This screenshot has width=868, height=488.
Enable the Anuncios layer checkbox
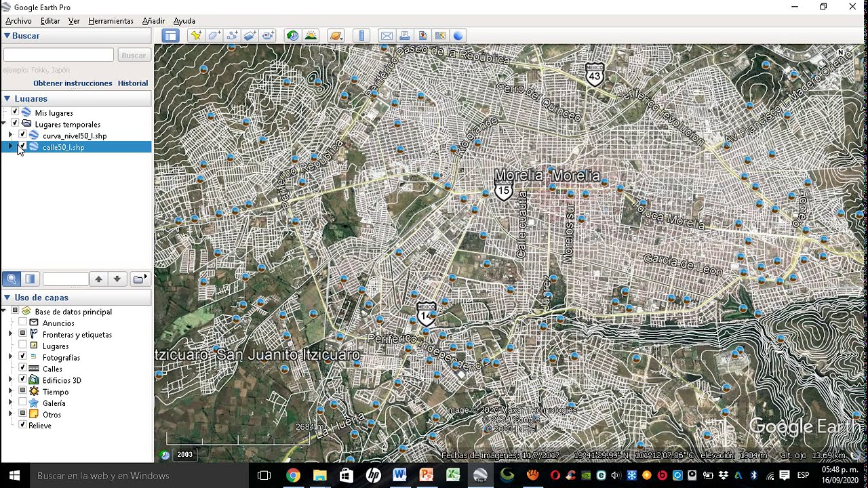[x=22, y=323]
